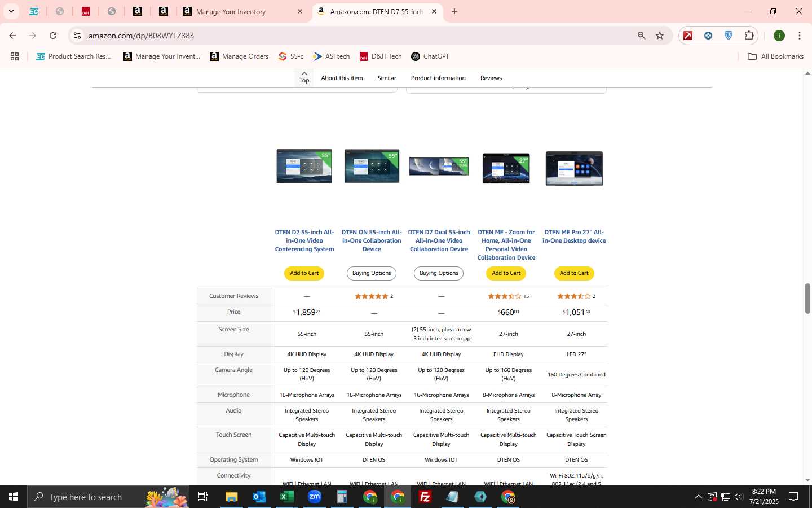Switch to the first pinned EC tab
This screenshot has width=812, height=508.
tap(34, 11)
